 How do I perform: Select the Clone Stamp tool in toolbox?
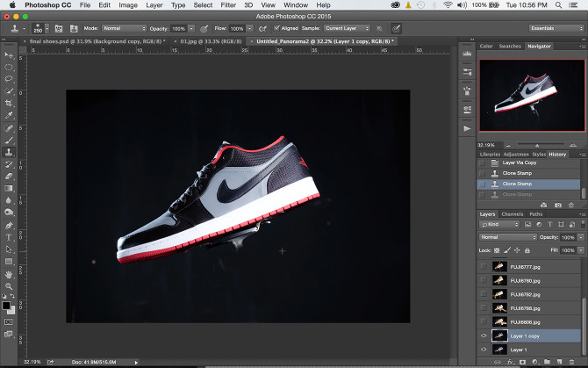click(9, 152)
